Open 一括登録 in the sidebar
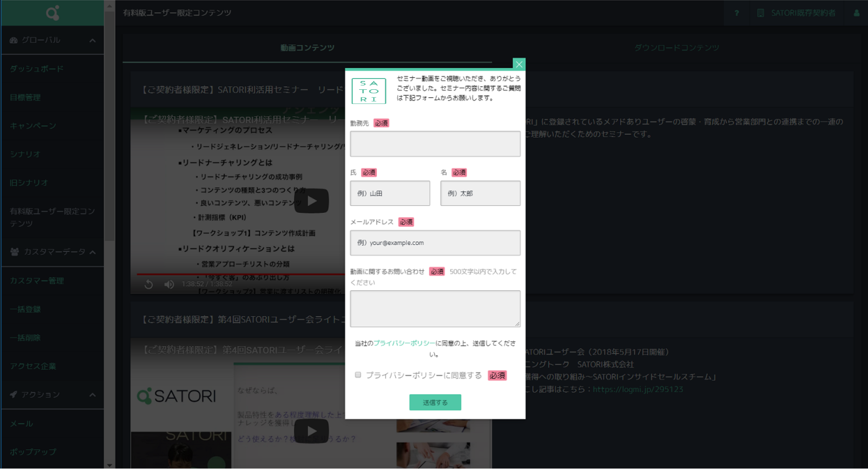 [25, 309]
